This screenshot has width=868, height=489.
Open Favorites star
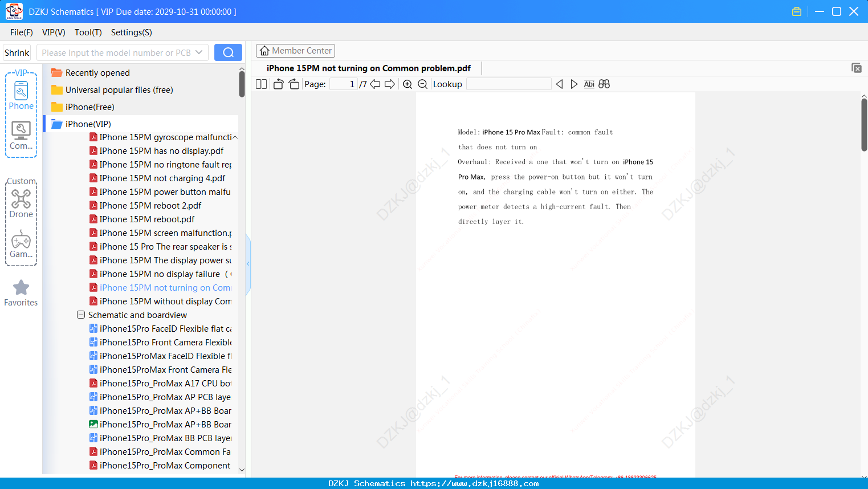click(21, 293)
